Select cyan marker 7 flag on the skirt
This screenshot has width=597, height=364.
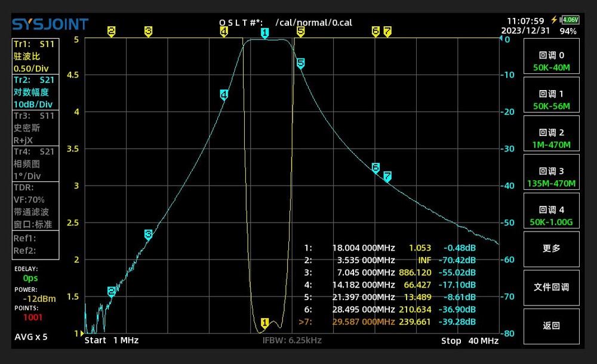tap(387, 177)
